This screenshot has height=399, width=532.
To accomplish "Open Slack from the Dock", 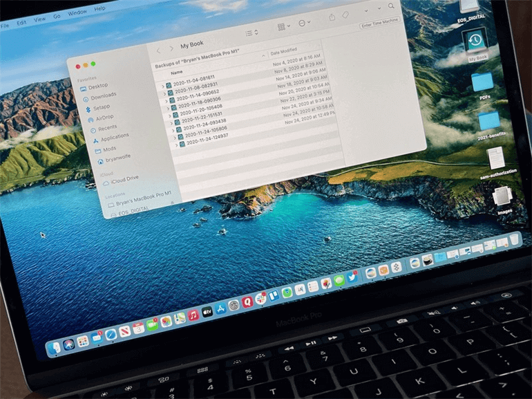I will point(260,299).
